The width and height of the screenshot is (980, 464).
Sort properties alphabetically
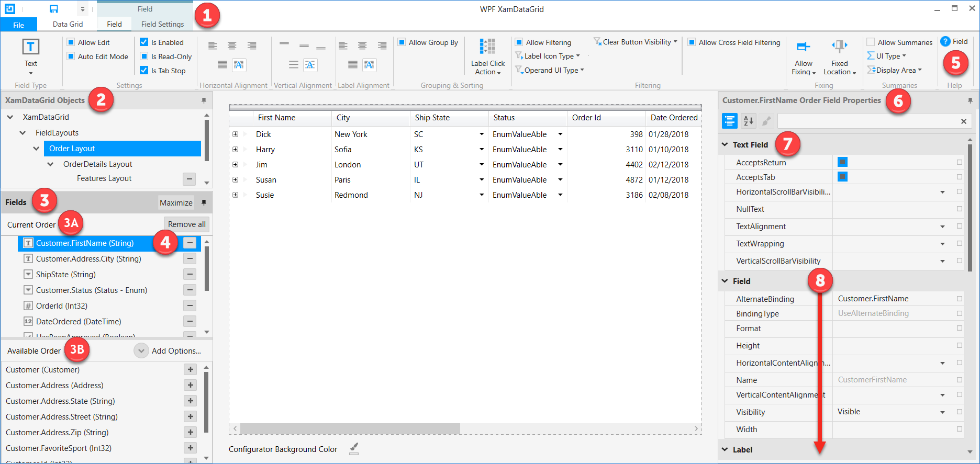click(748, 121)
